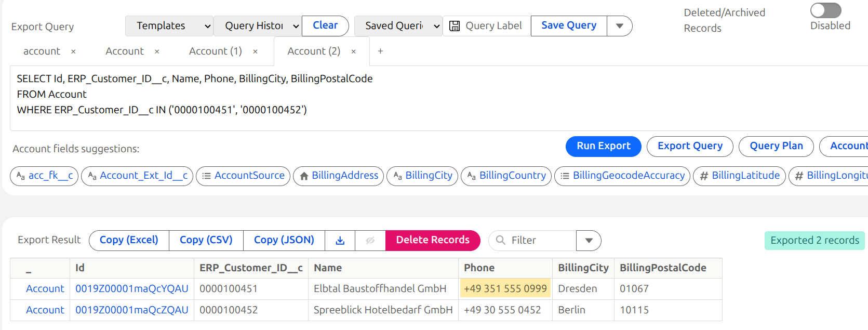The height and width of the screenshot is (330, 868).
Task: Click the Run Export button
Action: (x=604, y=146)
